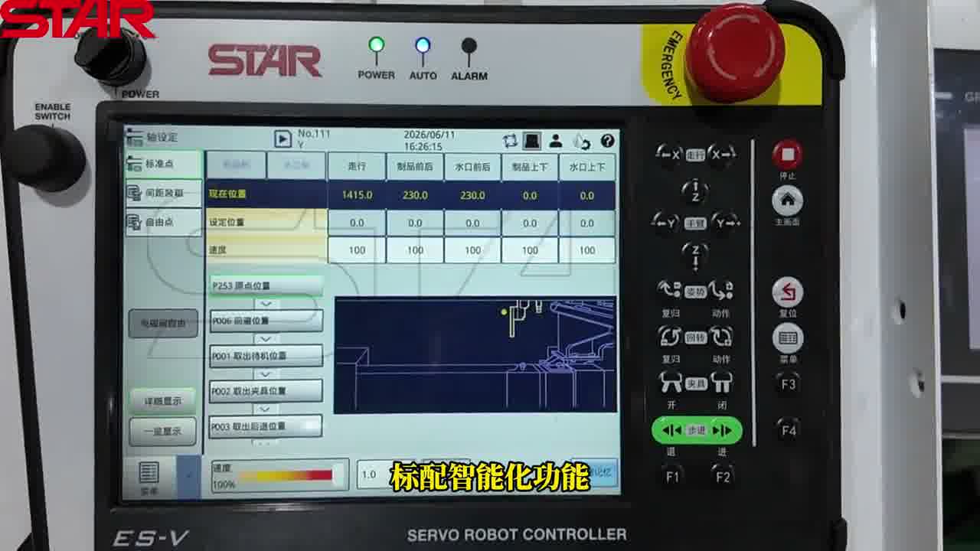Tap the 菜单 menu icon on screen
The height and width of the screenshot is (551, 980).
point(149,475)
